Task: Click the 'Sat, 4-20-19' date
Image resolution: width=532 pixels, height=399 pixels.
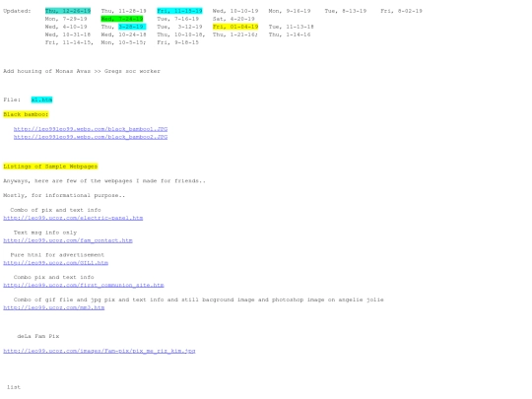Action: [x=233, y=19]
